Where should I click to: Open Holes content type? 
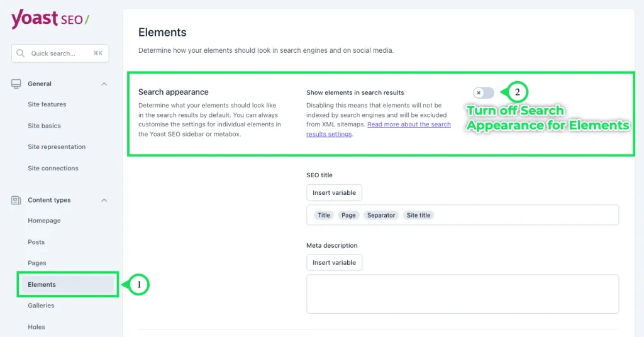click(x=36, y=327)
